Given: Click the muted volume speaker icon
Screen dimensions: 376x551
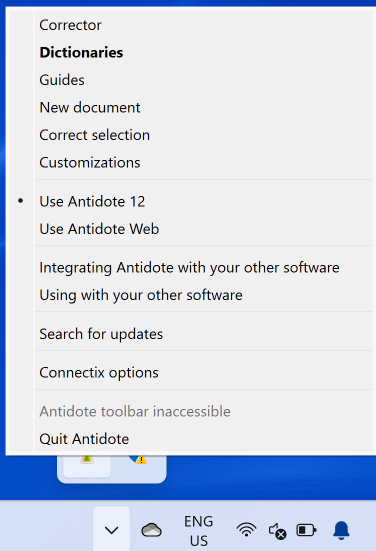Looking at the screenshot, I should pos(277,531).
